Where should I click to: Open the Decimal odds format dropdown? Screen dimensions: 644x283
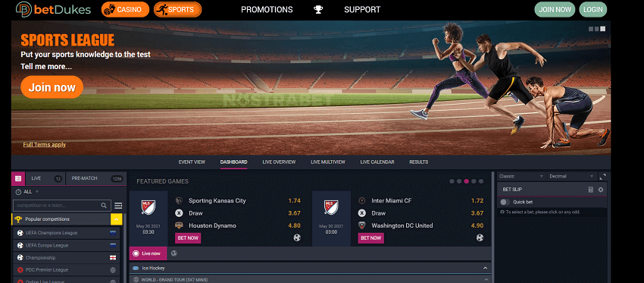point(573,176)
